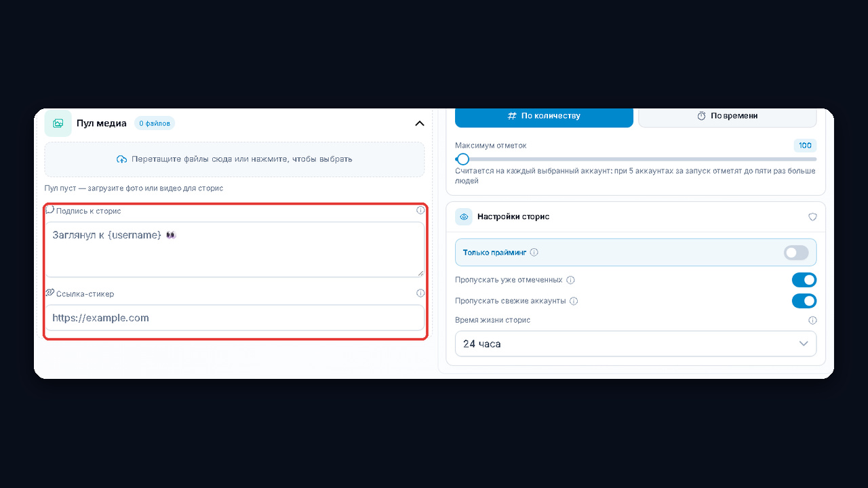Click the link icon beside Ссылка-стикер
The image size is (868, 488).
click(50, 293)
